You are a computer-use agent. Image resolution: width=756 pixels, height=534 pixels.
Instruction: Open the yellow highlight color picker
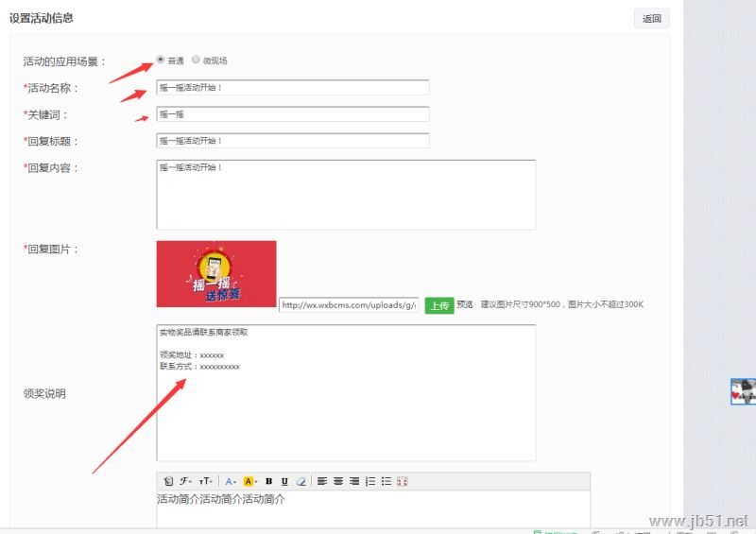(250, 481)
